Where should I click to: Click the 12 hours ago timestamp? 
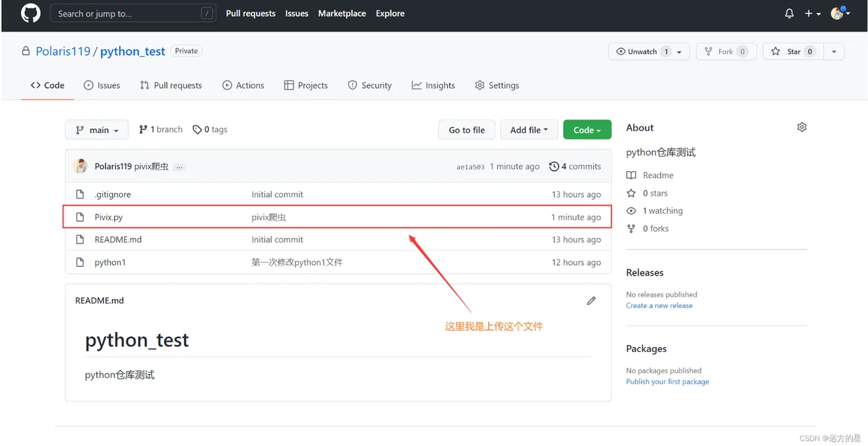tap(577, 262)
